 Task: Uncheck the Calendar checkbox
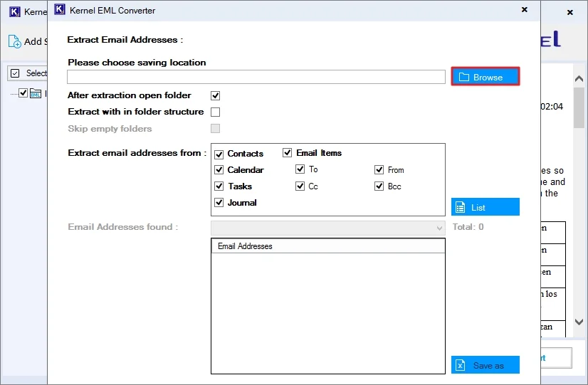point(219,170)
